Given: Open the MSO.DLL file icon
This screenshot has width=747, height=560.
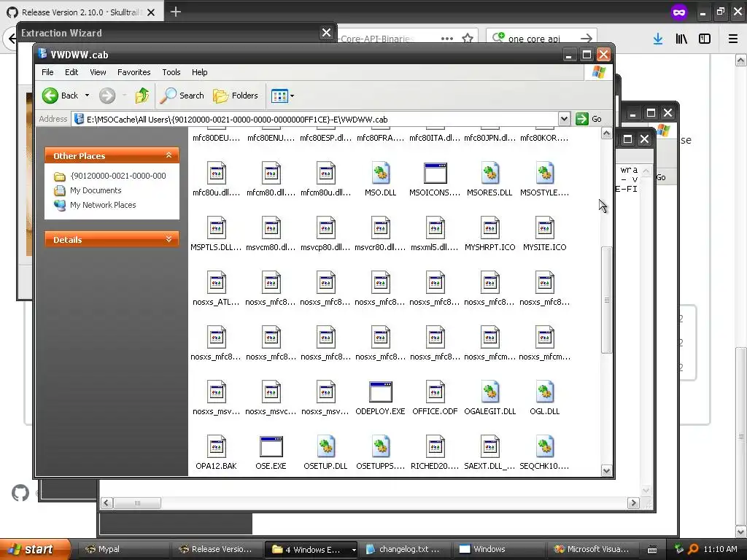Looking at the screenshot, I should 380,174.
